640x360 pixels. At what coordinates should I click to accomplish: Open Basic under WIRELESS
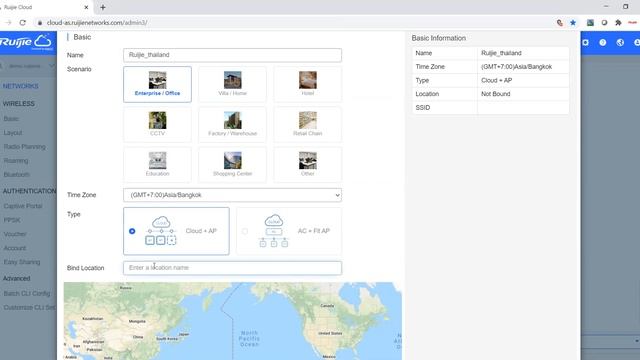(x=11, y=119)
